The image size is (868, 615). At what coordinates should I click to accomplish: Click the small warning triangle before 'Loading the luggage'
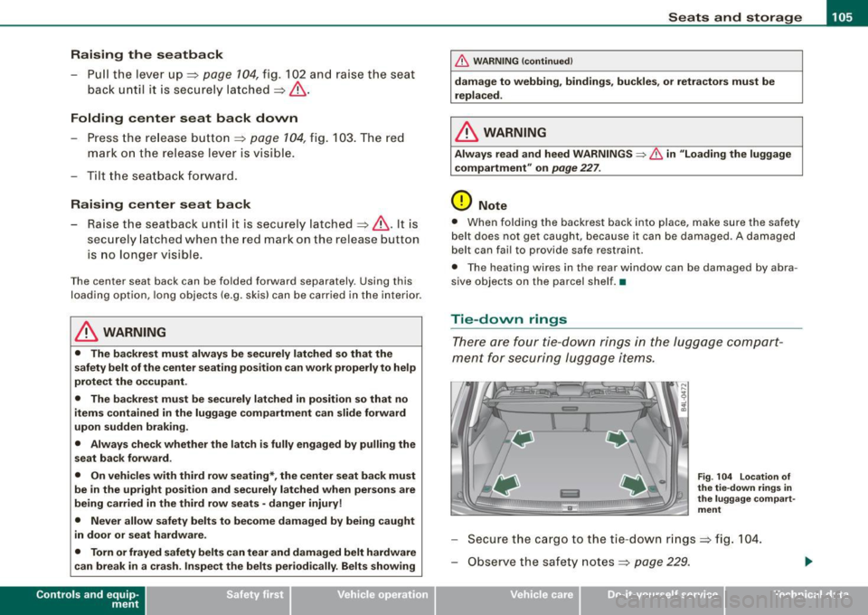click(x=656, y=155)
